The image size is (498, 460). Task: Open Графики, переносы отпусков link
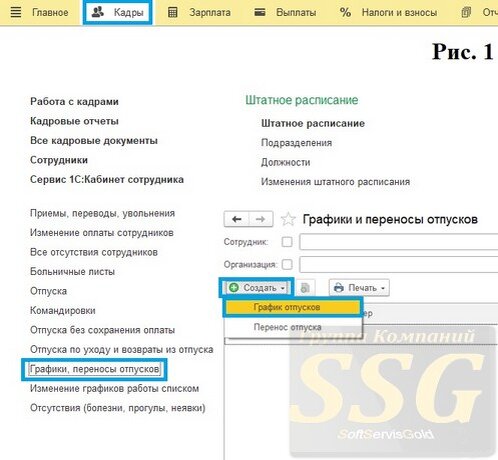[x=94, y=369]
